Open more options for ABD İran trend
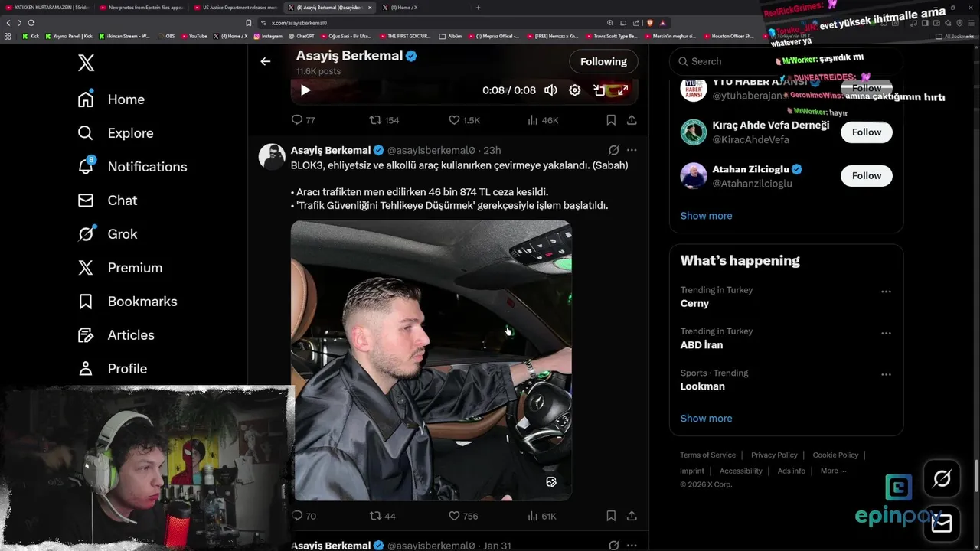The height and width of the screenshot is (551, 980). (886, 333)
